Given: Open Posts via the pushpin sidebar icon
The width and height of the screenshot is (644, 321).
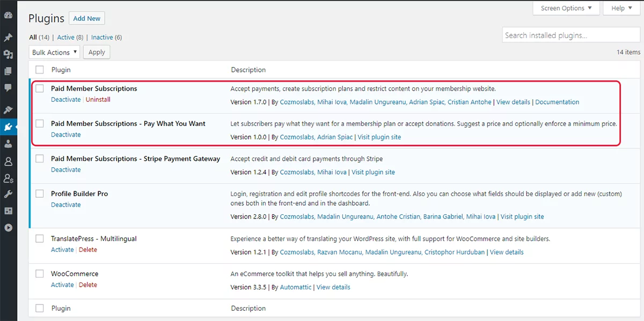Looking at the screenshot, I should point(8,38).
